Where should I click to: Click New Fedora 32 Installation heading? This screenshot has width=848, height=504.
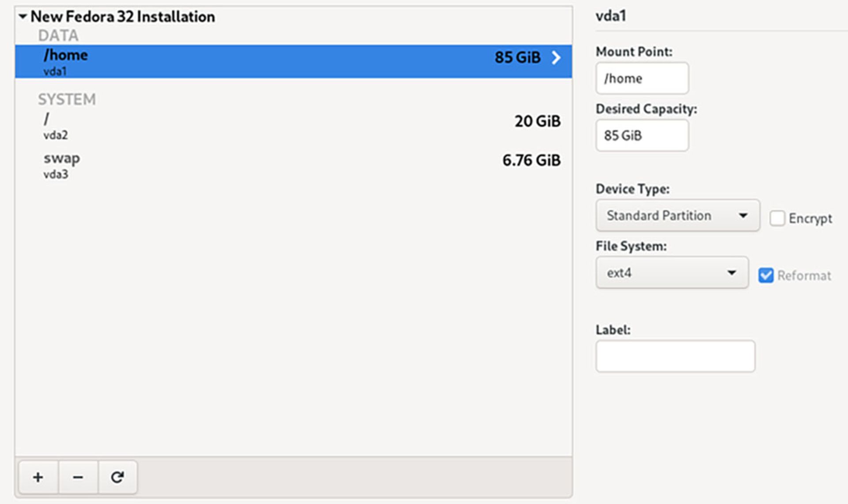click(123, 17)
